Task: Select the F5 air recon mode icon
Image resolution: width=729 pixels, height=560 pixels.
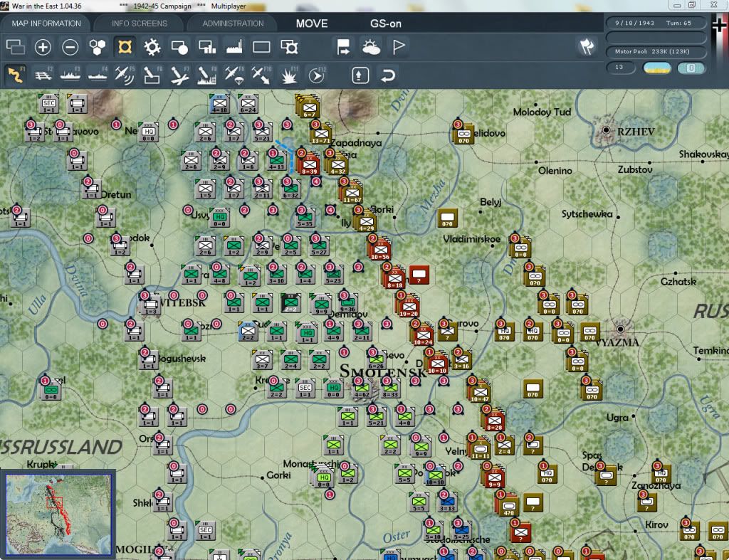Action: tap(125, 75)
